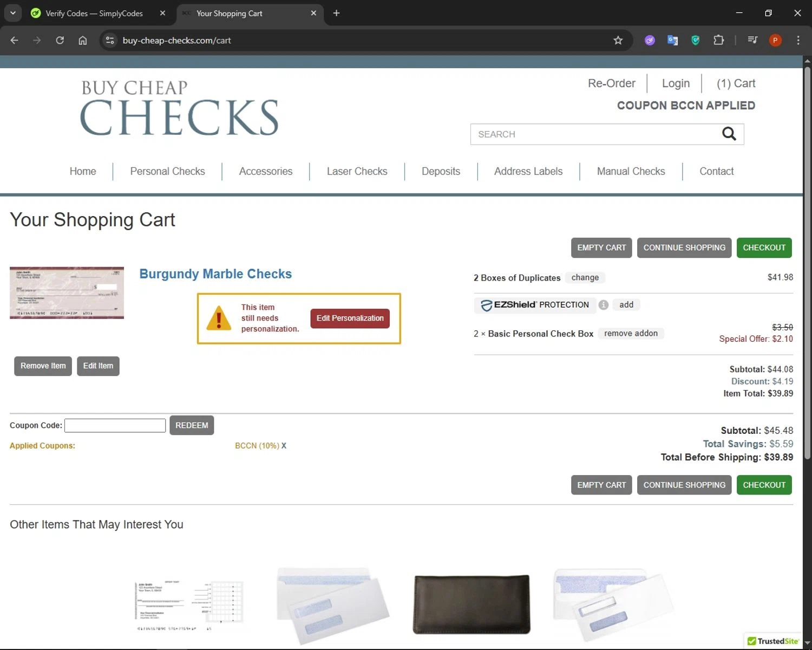Open Personal Checks menu item

tap(167, 171)
